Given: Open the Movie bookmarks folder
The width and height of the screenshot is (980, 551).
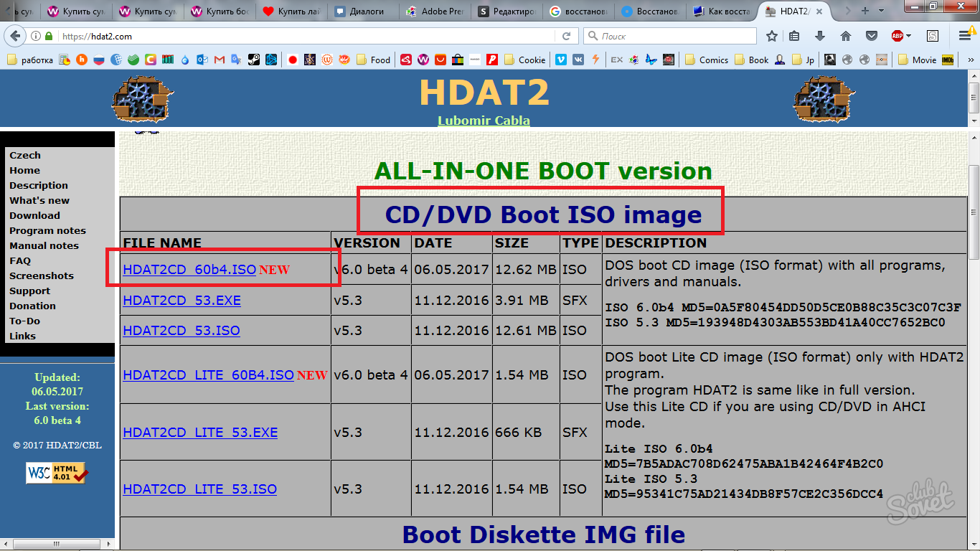Looking at the screenshot, I should coord(917,60).
